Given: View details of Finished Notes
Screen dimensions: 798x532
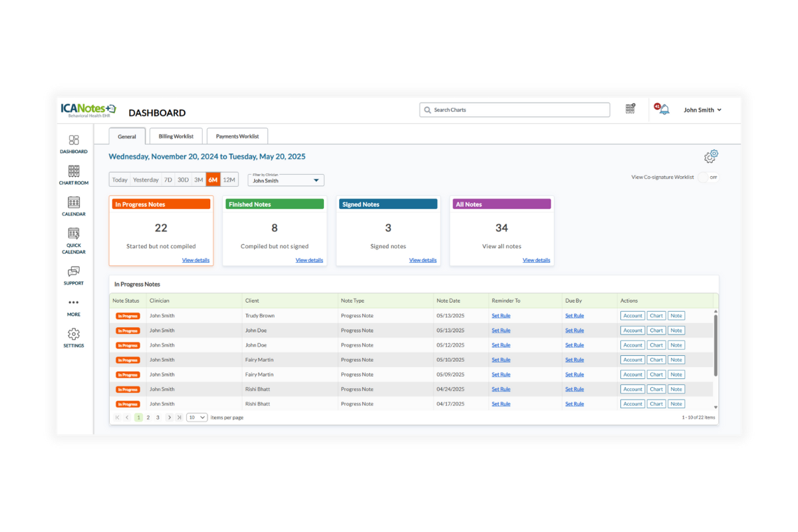Looking at the screenshot, I should click(309, 260).
